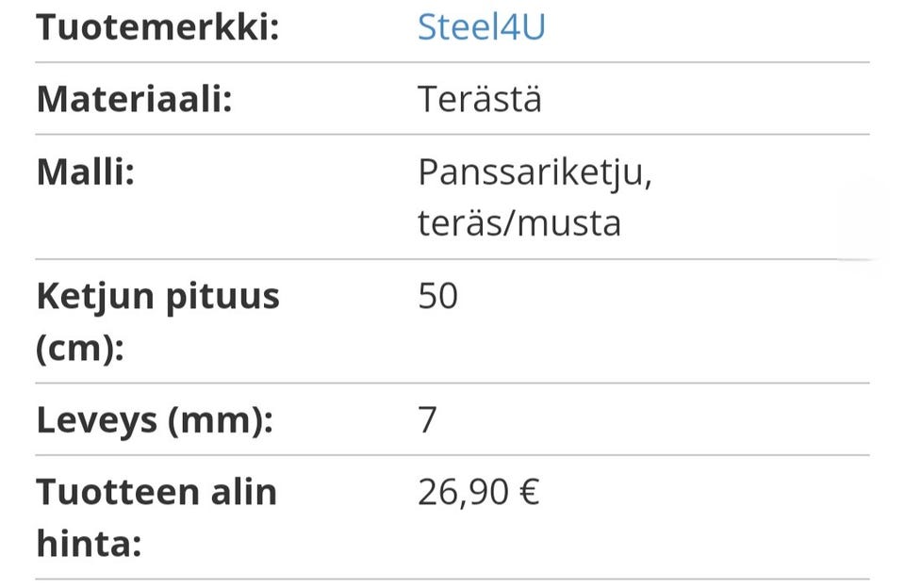Screen dimensions: 905x588
Task: Click the word alin in price label
Action: [x=244, y=492]
